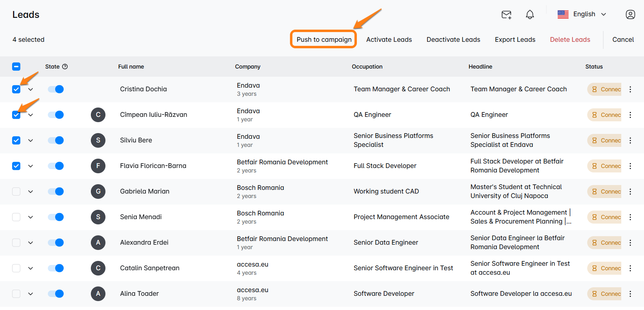
Task: Click the status badge for Cîmpean Iuliu-Răzvan
Action: 605,115
